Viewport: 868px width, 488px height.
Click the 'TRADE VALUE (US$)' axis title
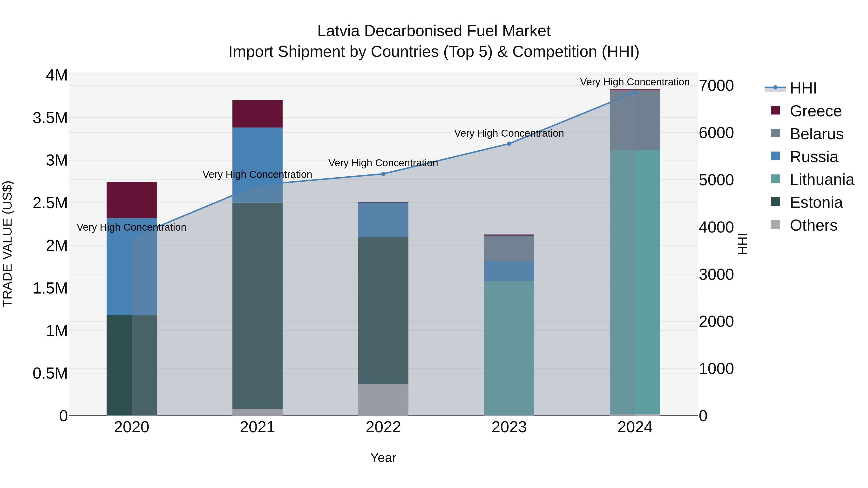click(x=7, y=244)
